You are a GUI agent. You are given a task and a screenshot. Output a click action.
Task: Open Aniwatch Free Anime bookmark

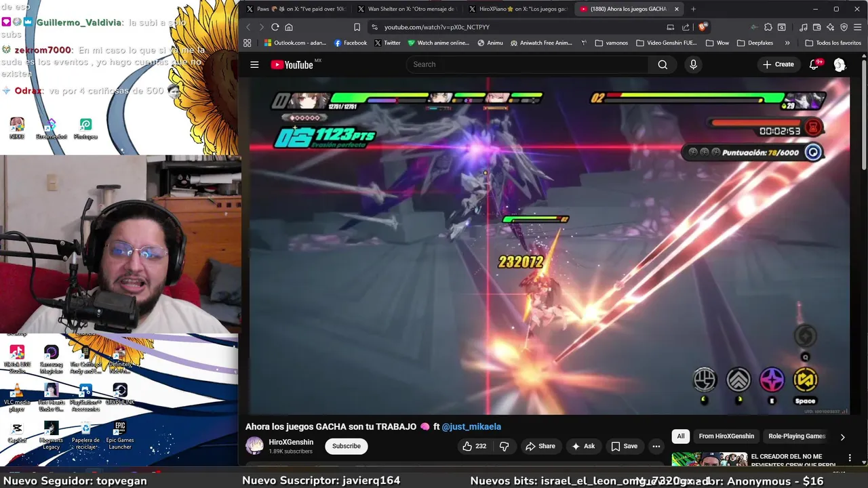pos(541,43)
